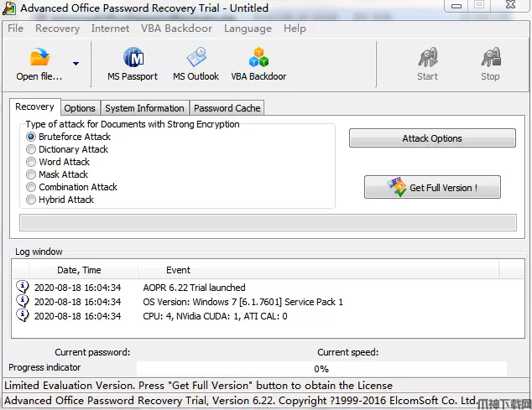Minimize the Advanced Office Password Recovery window

pos(456,6)
